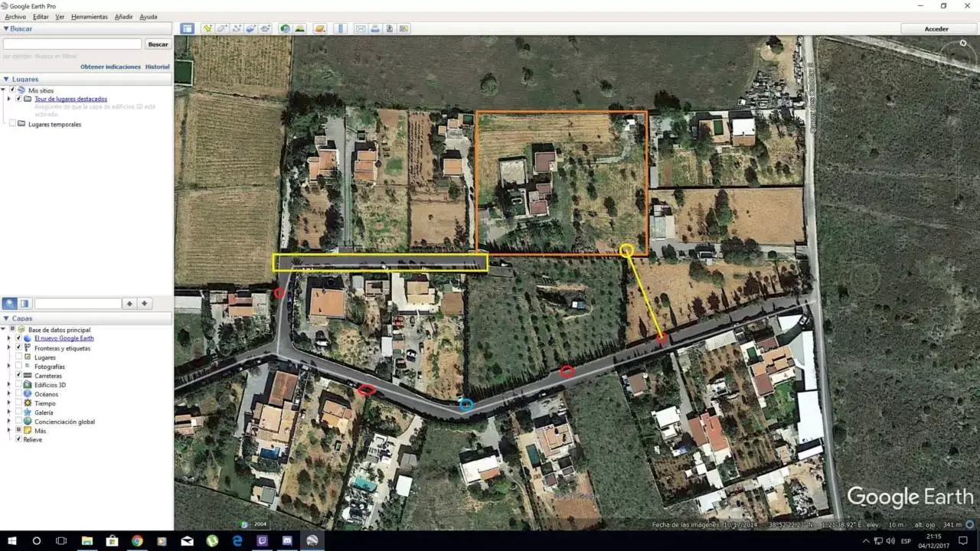Open the ruler measurement tool
Image resolution: width=980 pixels, height=551 pixels.
point(341,28)
